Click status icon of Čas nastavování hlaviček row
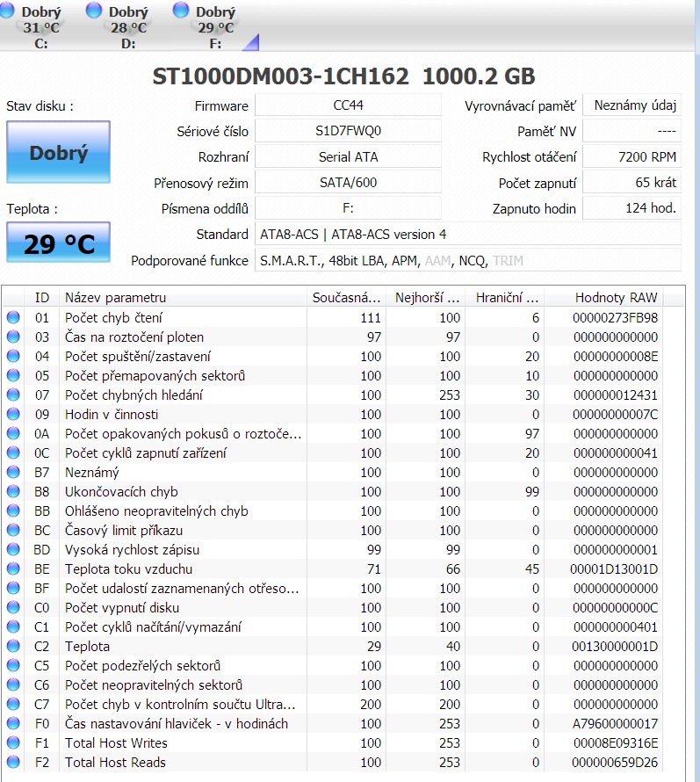The height and width of the screenshot is (782, 700). tap(13, 723)
